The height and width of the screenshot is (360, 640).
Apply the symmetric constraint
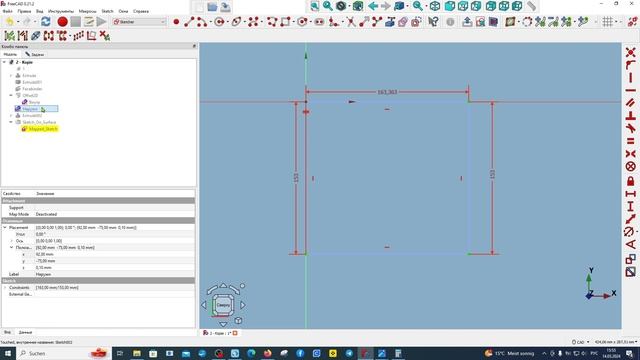(x=631, y=154)
